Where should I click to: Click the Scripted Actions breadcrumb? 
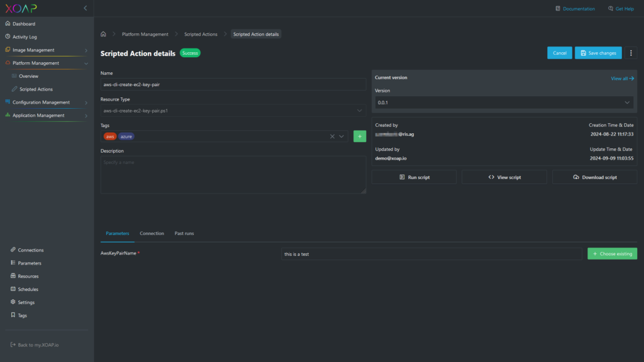pos(201,34)
